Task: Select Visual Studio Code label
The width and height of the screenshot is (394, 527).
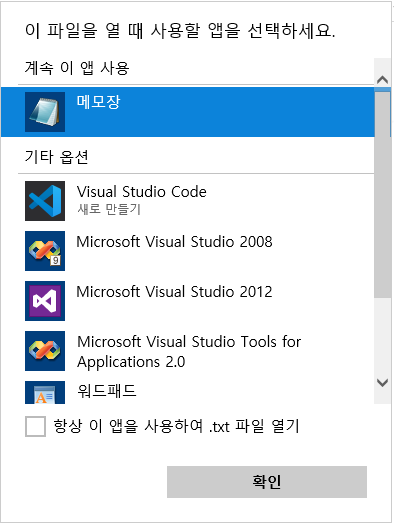Action: [x=142, y=192]
